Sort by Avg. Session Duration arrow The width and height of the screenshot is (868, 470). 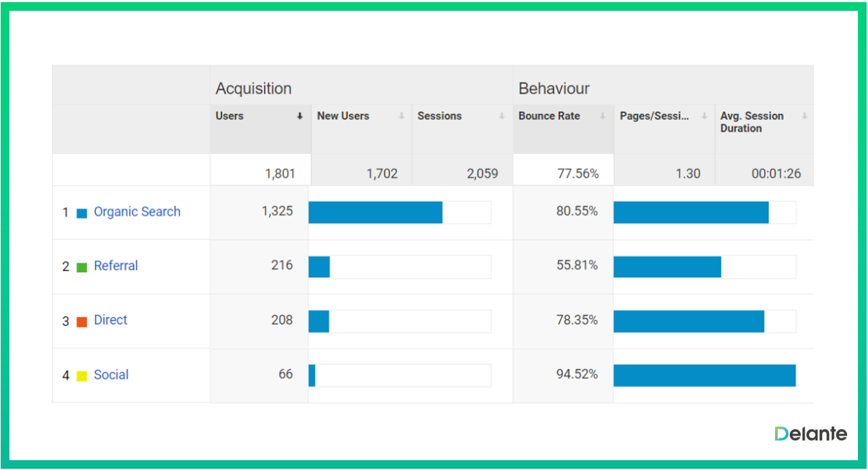804,116
